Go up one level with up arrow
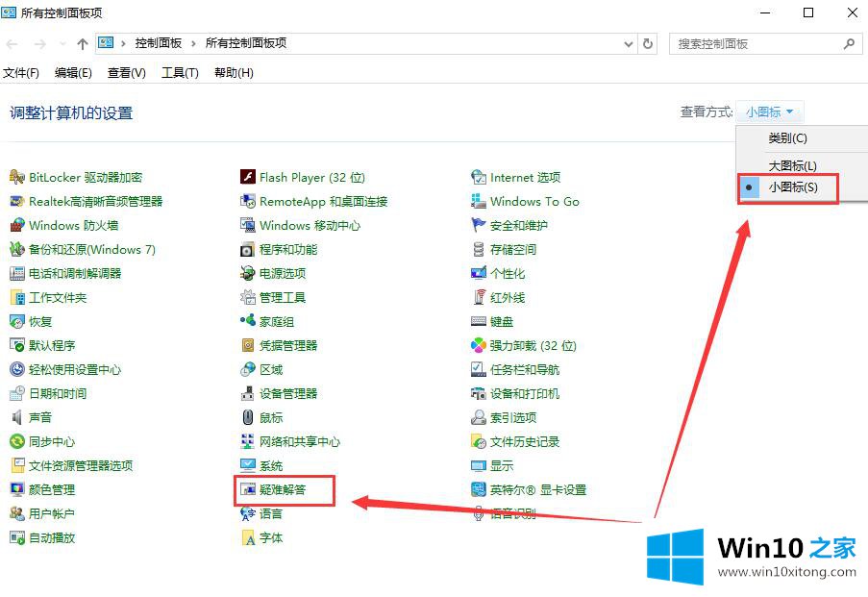 [x=83, y=44]
